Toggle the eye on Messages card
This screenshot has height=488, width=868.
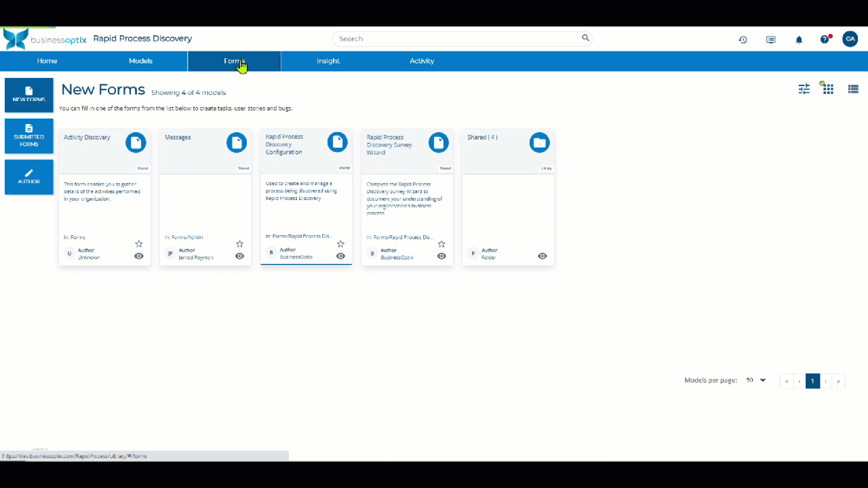(x=239, y=256)
